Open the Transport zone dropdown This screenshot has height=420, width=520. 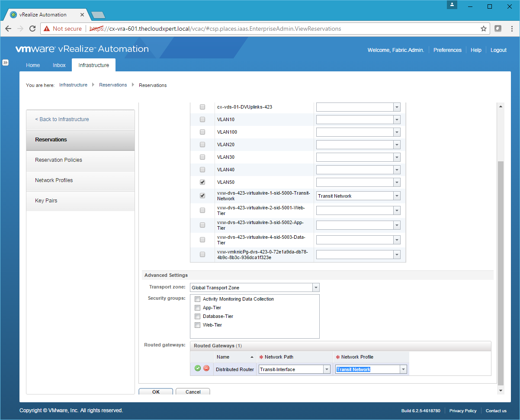316,288
